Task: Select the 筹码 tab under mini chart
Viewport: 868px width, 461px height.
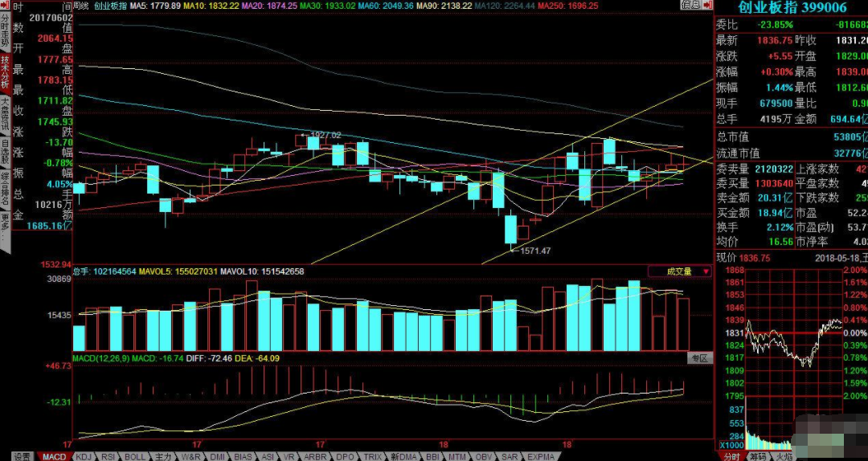Action: coord(758,456)
